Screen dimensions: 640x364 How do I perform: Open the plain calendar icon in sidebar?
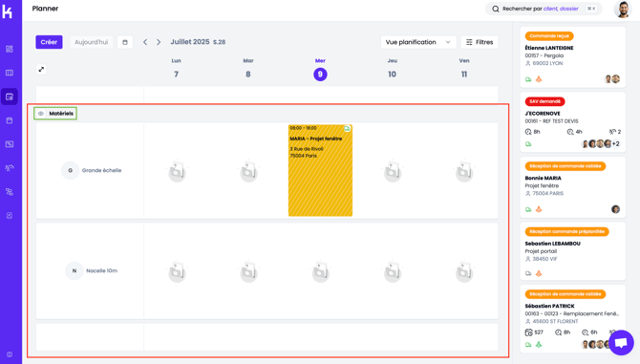tap(10, 120)
